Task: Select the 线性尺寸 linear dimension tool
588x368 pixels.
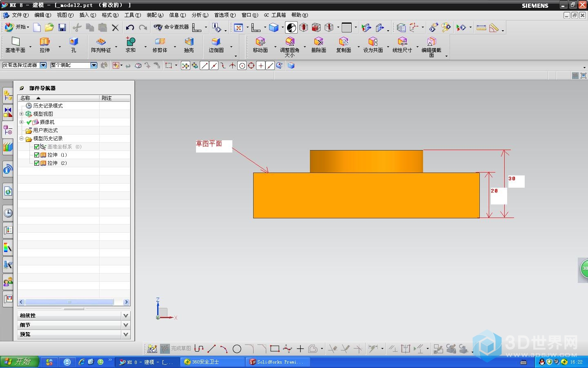Action: coord(402,45)
